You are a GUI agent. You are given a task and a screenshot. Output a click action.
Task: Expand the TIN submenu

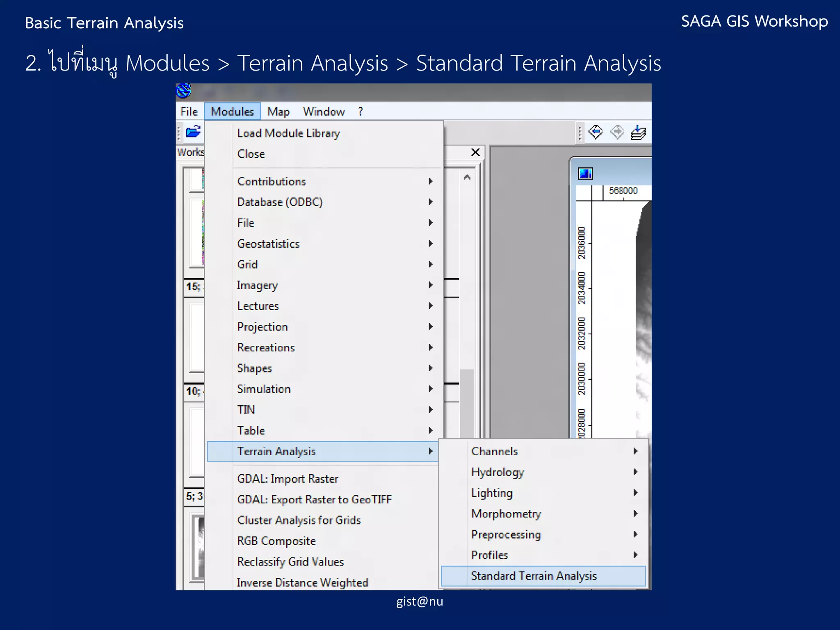pyautogui.click(x=324, y=410)
